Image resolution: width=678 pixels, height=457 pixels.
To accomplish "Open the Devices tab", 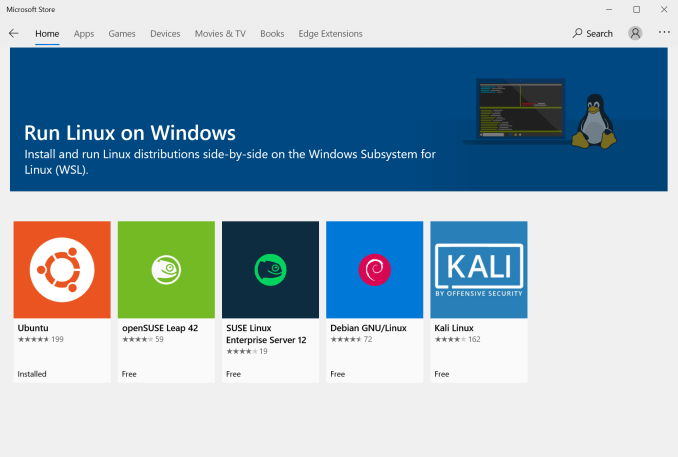I will pos(165,34).
